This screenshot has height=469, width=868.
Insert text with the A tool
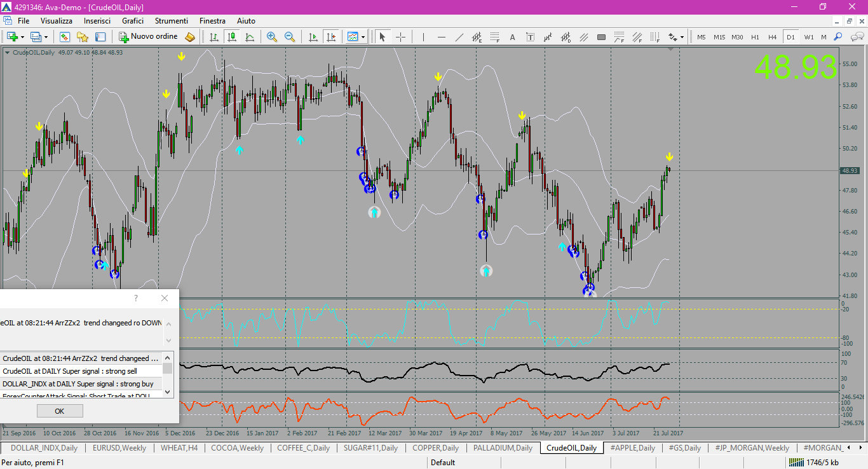point(512,37)
